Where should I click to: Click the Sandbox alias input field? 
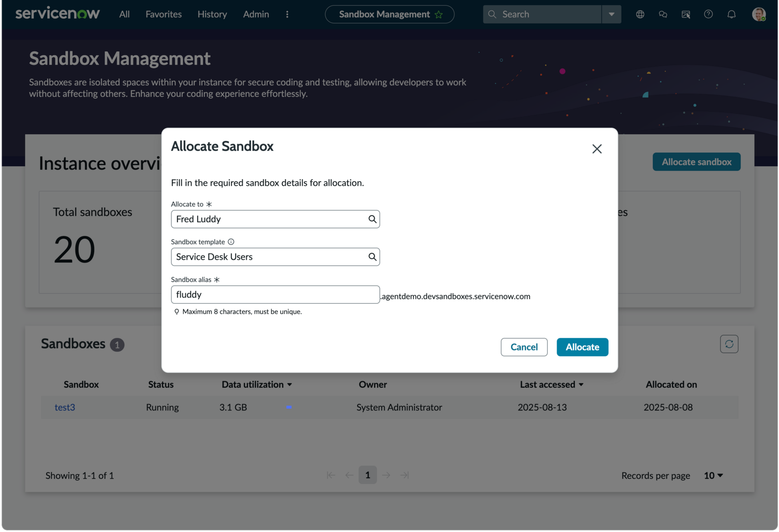click(275, 294)
